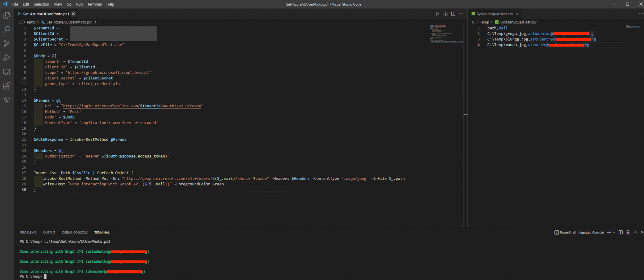Click 'Invoke-RestMethod @Params' on line 21
644x280 pixels.
coord(98,139)
